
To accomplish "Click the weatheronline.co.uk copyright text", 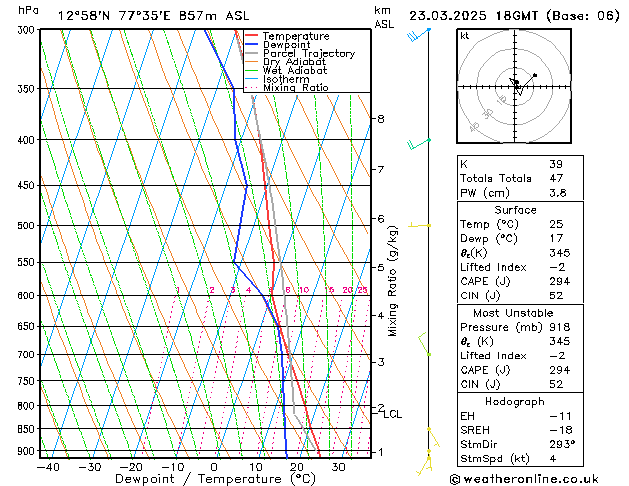I will 524,479.
